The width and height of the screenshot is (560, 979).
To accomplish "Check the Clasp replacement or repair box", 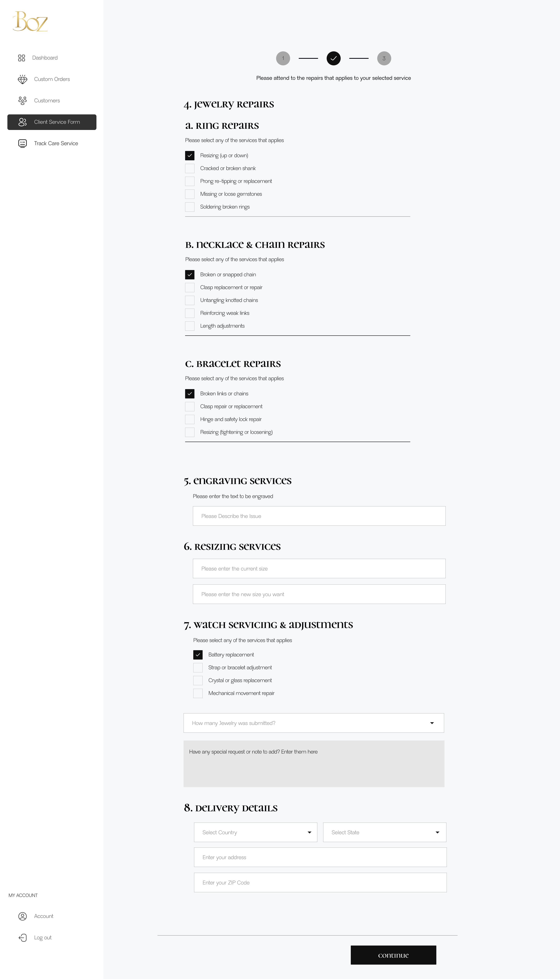I will click(x=190, y=288).
